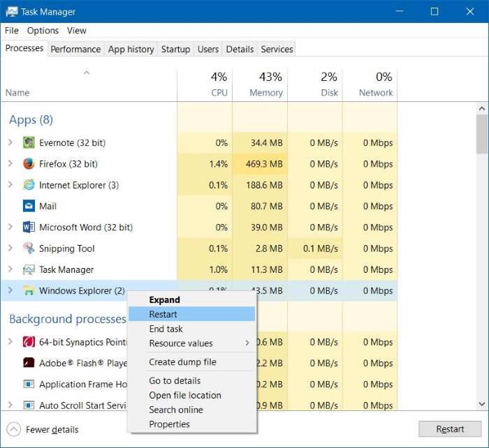Screen dimensions: 489x448
Task: Click the 188.6 MB memory value
Action: (265, 185)
